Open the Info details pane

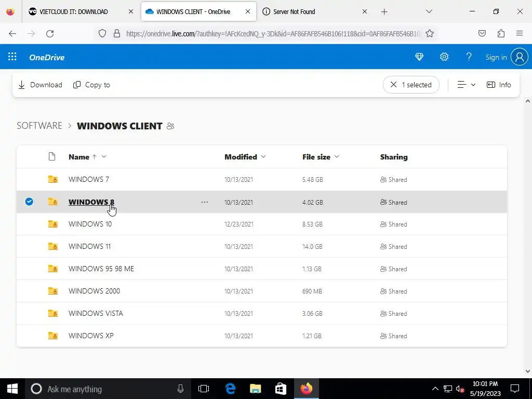(x=498, y=85)
